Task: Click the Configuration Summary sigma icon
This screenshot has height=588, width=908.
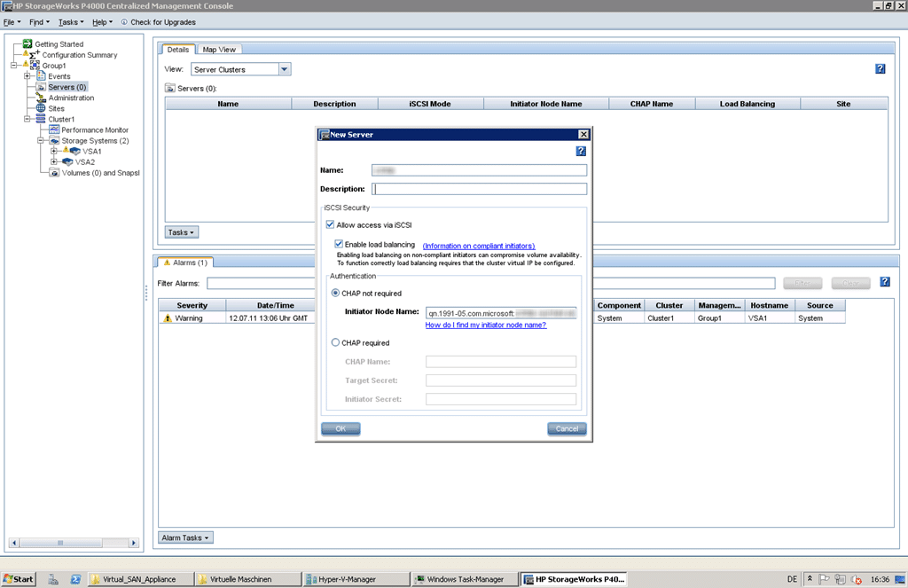Action: (35, 54)
